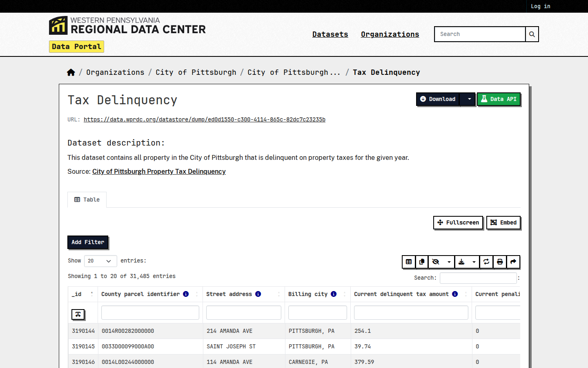Switch table to Fullscreen
This screenshot has height=368, width=588.
click(x=458, y=222)
